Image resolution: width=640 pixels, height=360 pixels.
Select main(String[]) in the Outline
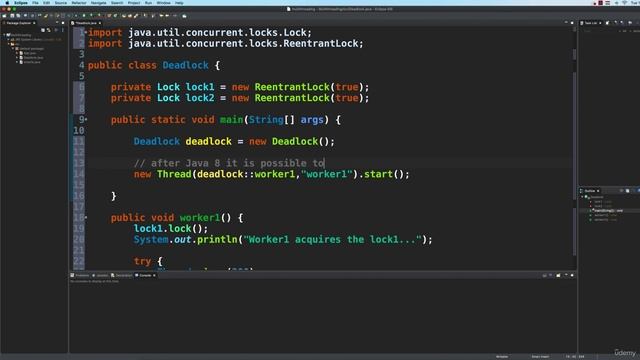coord(608,211)
